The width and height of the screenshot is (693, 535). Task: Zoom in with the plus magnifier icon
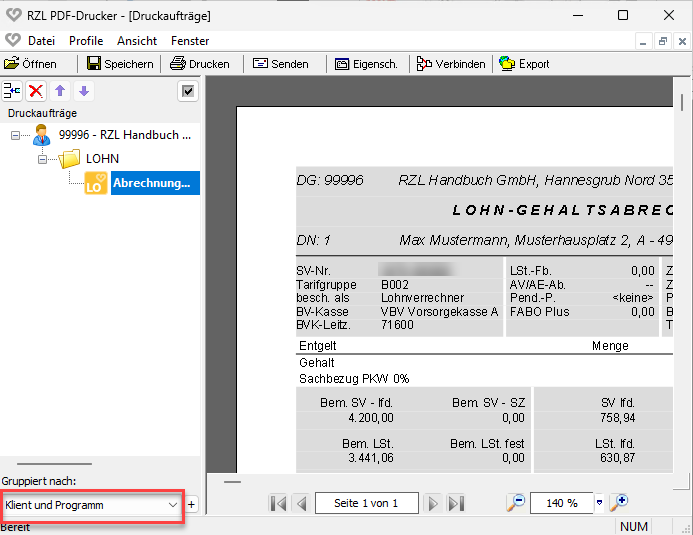[x=619, y=502]
